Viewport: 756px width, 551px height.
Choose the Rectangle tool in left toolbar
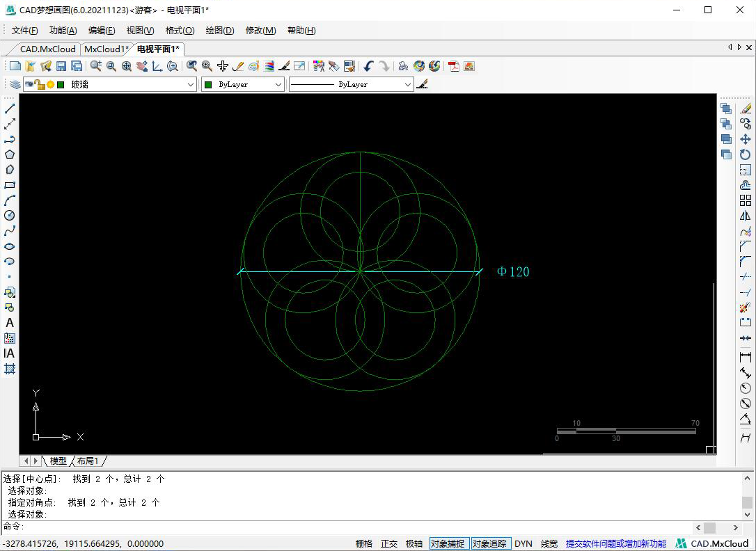click(10, 185)
